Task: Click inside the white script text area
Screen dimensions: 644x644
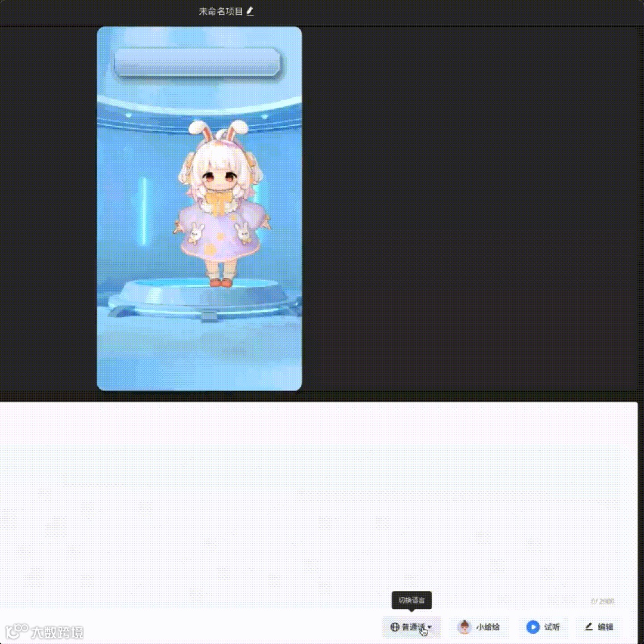Action: pyautogui.click(x=318, y=505)
